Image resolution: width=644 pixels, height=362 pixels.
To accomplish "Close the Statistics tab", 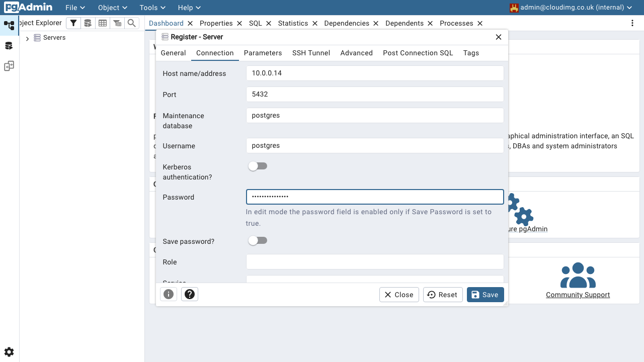I will (x=315, y=23).
